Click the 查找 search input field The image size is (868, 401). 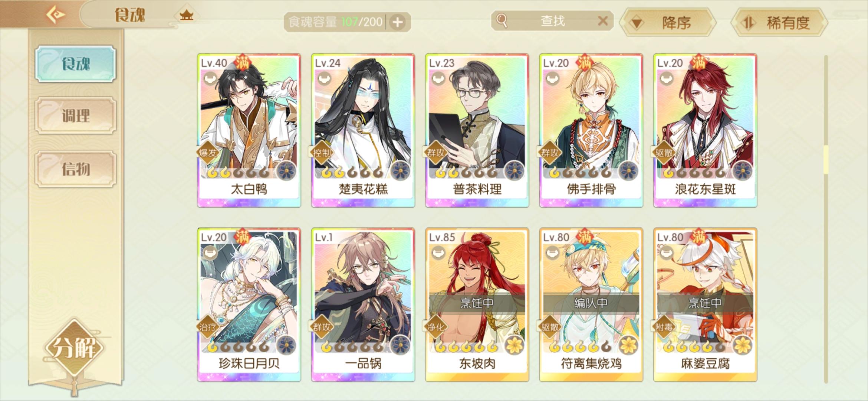552,21
